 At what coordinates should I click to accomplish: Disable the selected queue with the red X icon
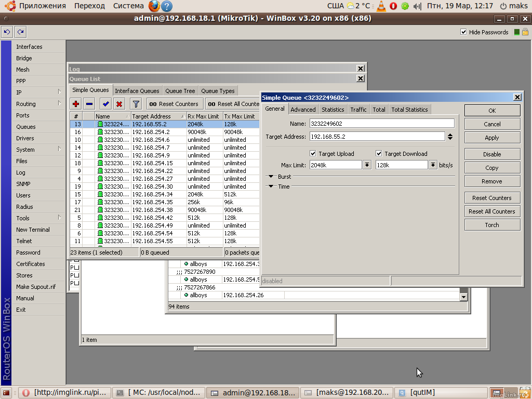pos(119,104)
